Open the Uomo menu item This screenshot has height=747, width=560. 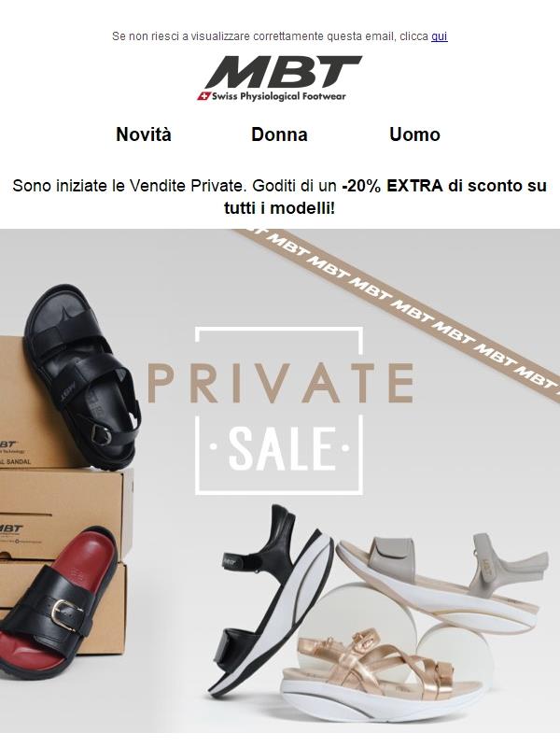pos(414,134)
